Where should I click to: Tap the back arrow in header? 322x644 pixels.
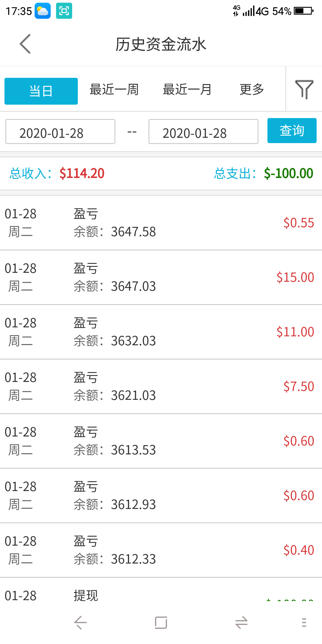[x=25, y=44]
